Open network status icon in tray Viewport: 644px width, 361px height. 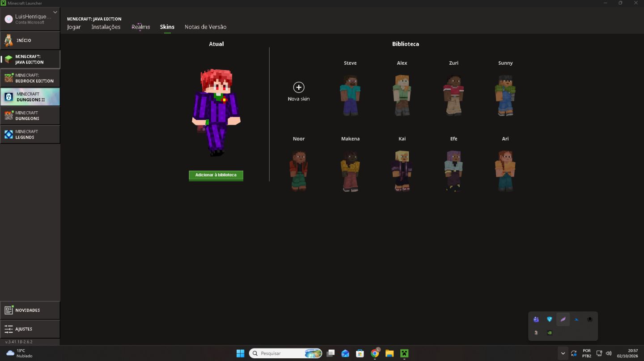pos(599,353)
